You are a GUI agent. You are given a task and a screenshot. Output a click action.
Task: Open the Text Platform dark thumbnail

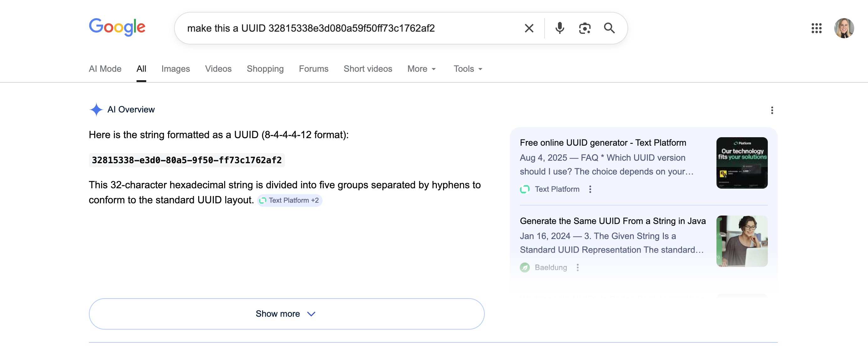[x=742, y=163]
